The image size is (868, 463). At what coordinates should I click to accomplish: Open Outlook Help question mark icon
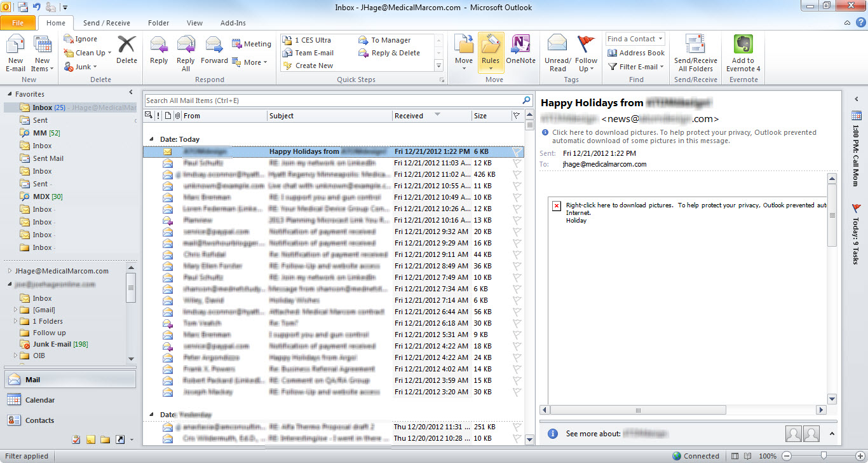861,22
